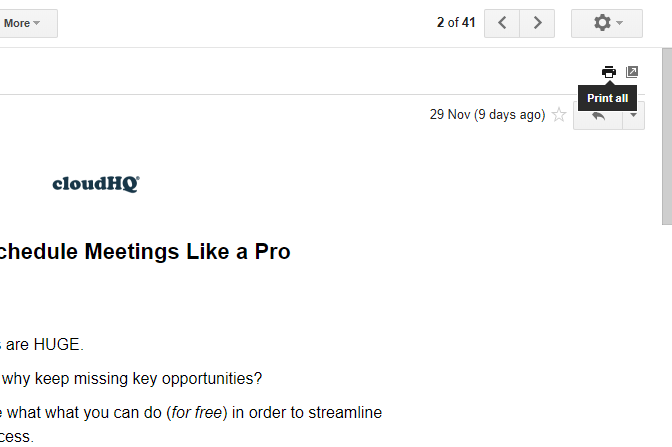Go to the older conversation arrow

pos(537,23)
